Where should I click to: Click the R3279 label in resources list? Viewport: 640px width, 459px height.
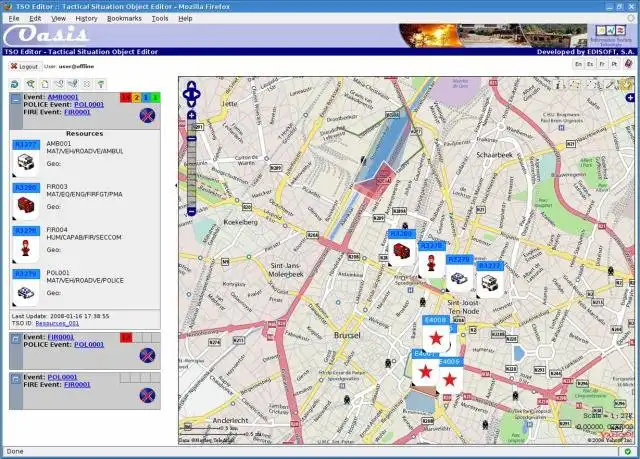click(x=26, y=274)
